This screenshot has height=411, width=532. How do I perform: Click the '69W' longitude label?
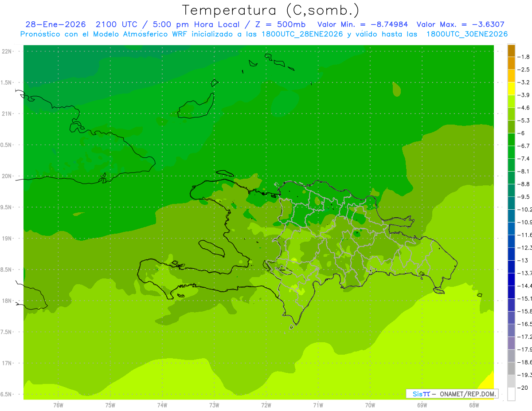tap(422, 405)
